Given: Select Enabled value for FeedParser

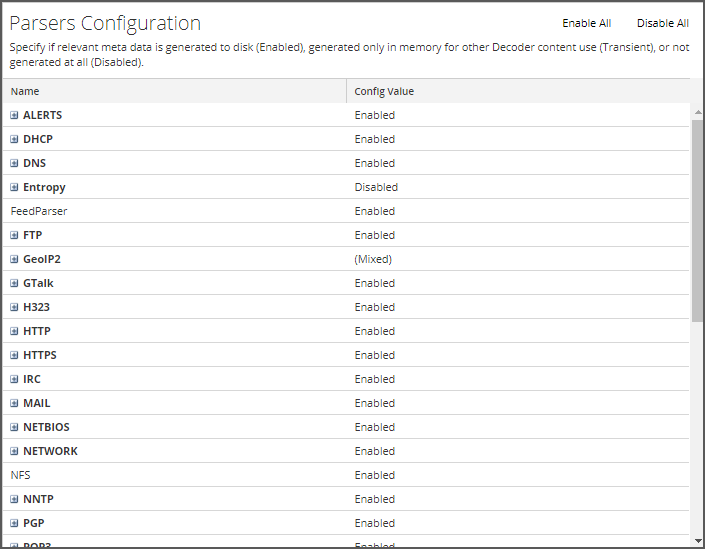Looking at the screenshot, I should pos(375,211).
